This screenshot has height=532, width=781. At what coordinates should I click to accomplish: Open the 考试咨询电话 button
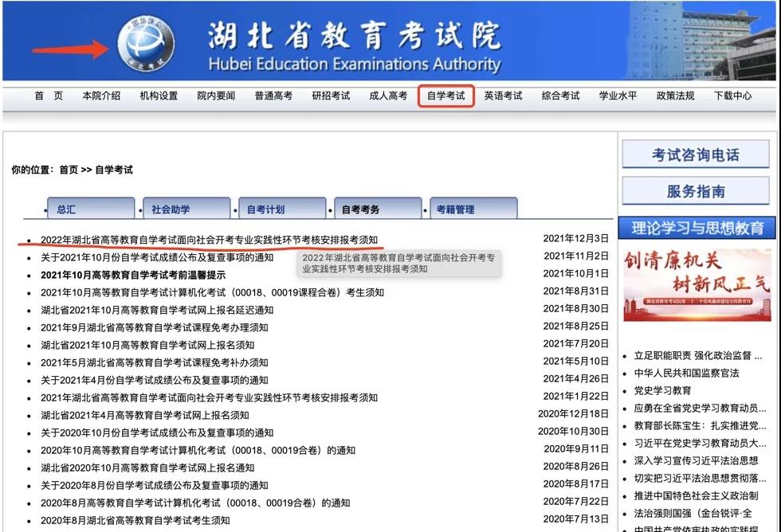[x=696, y=155]
